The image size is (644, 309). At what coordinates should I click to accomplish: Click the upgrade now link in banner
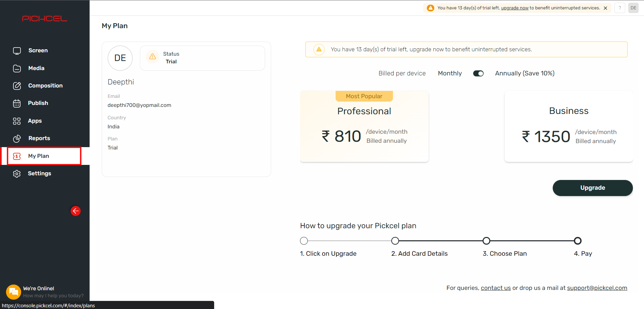click(x=514, y=8)
